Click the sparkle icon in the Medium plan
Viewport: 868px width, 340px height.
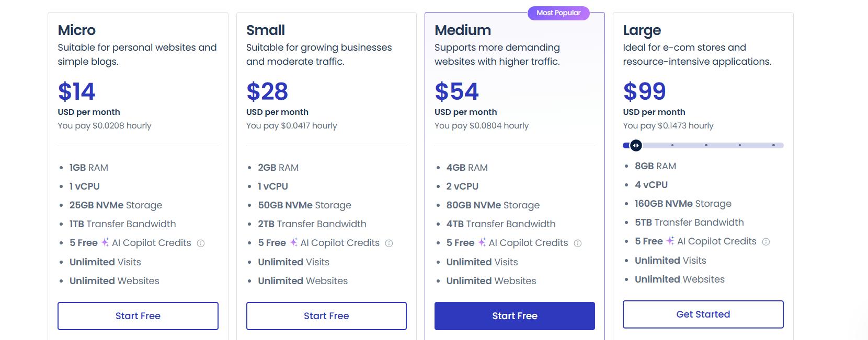coord(482,242)
